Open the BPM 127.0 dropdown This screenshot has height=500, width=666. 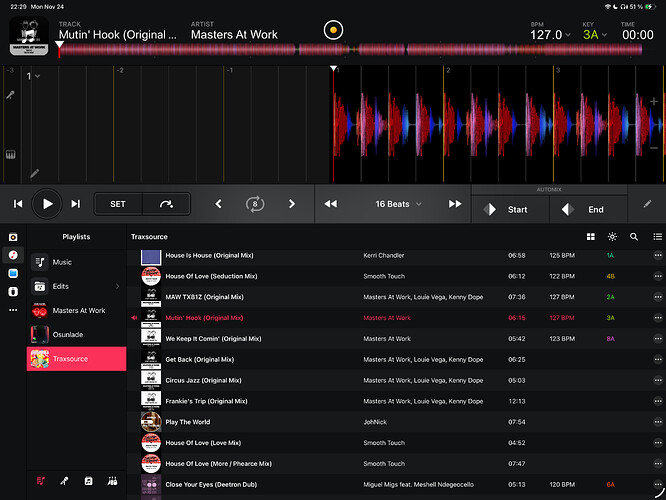point(550,34)
